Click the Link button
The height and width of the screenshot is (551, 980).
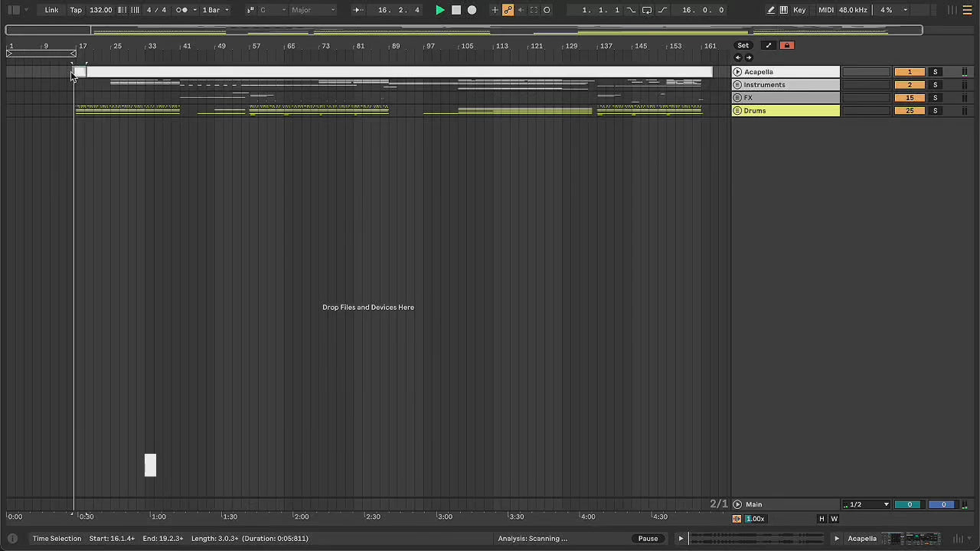pos(51,10)
